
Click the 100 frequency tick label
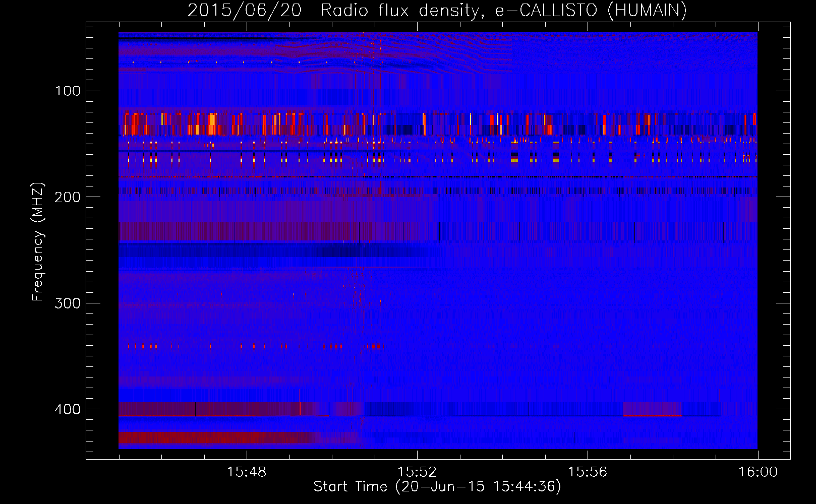(68, 91)
